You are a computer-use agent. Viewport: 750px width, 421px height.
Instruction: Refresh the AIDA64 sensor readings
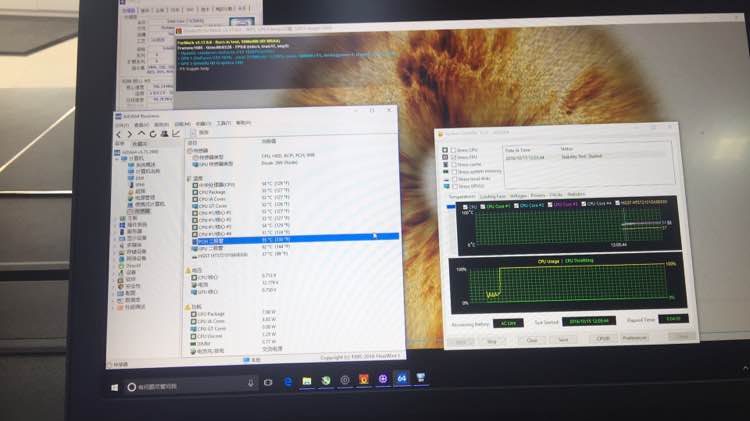pyautogui.click(x=153, y=134)
